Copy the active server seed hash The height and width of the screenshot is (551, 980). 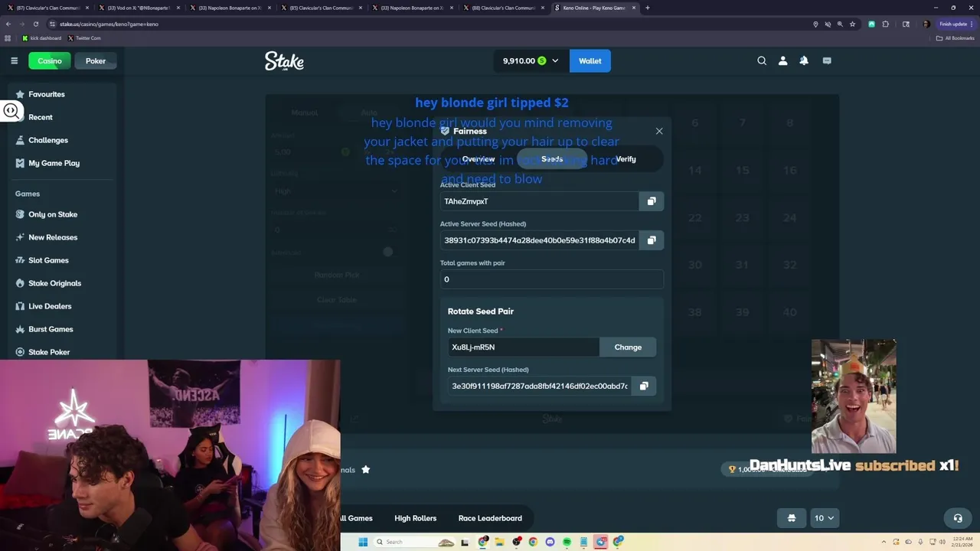click(x=652, y=240)
